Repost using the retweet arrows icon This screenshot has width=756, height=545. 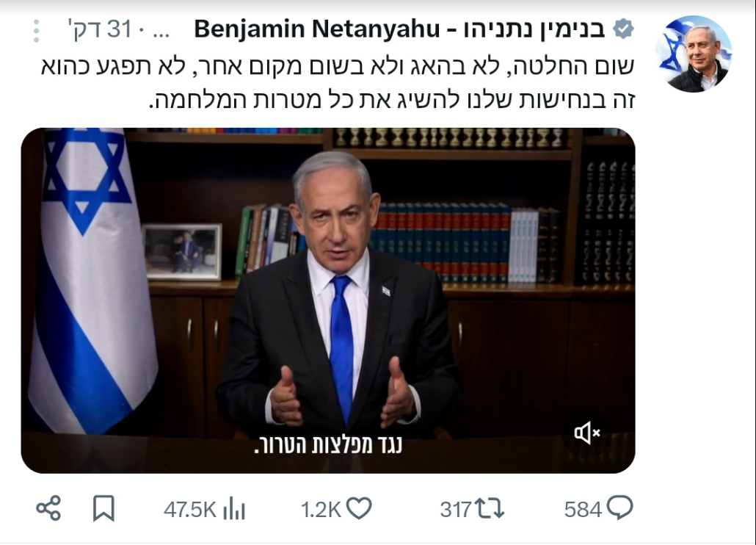490,509
